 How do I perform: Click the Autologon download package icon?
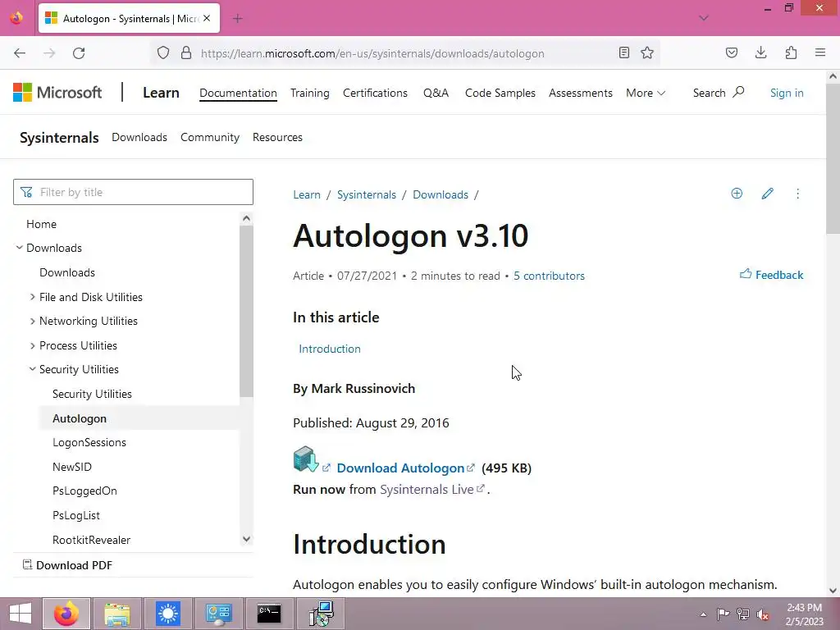(306, 459)
